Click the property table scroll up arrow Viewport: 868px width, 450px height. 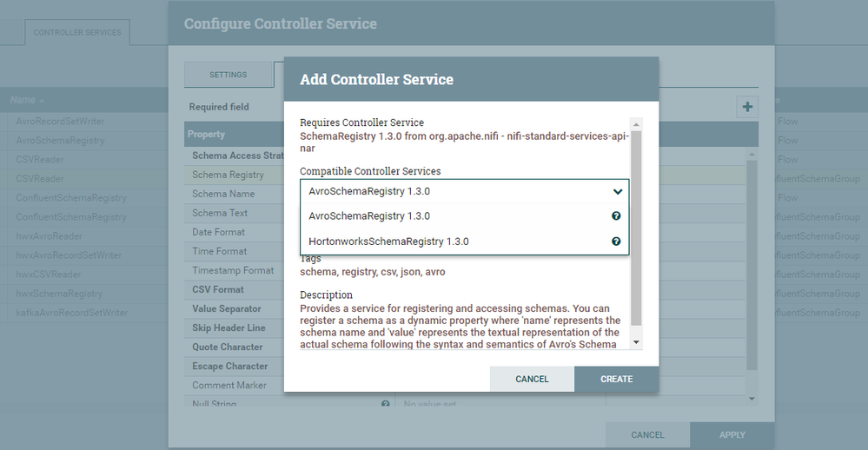(x=752, y=155)
